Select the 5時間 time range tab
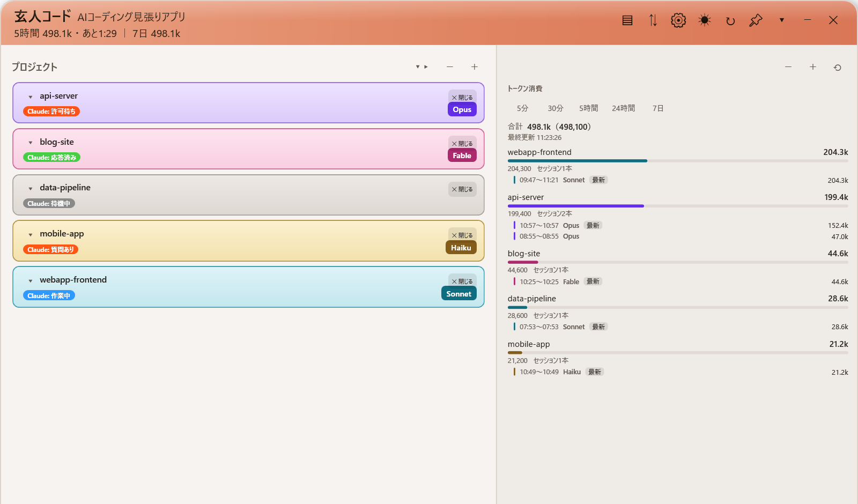Screen dimensions: 858x504 pos(588,108)
